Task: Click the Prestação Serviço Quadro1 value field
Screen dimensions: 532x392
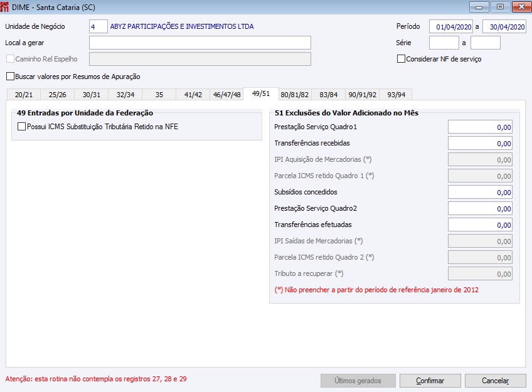Action: point(480,127)
